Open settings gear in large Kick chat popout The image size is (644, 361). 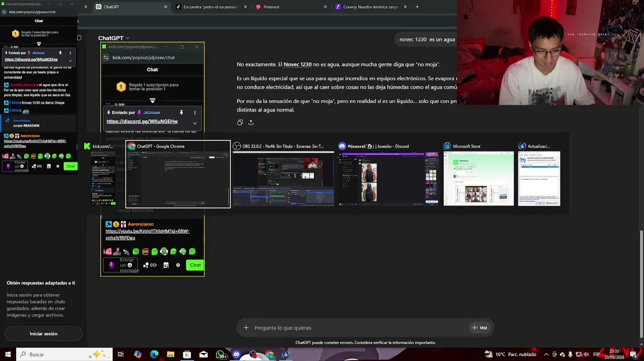pos(178,265)
